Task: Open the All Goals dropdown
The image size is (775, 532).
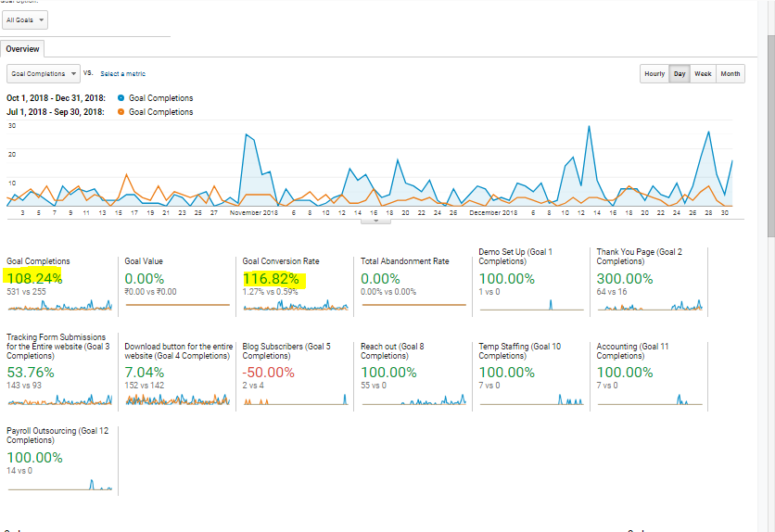Action: click(x=25, y=20)
